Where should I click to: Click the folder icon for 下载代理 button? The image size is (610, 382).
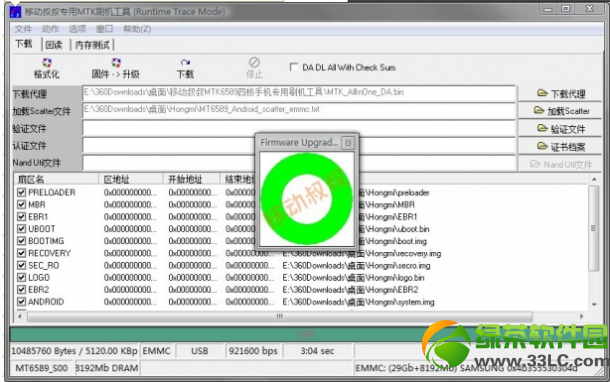(x=542, y=93)
